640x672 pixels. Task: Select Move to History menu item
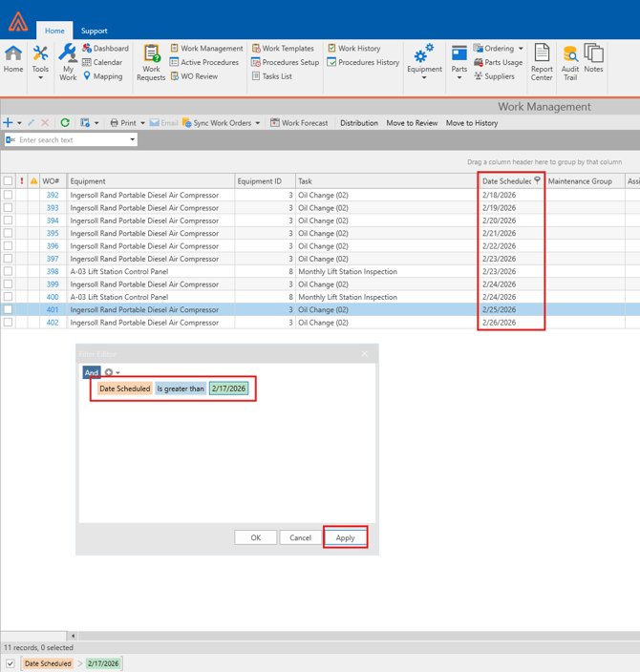pyautogui.click(x=472, y=123)
